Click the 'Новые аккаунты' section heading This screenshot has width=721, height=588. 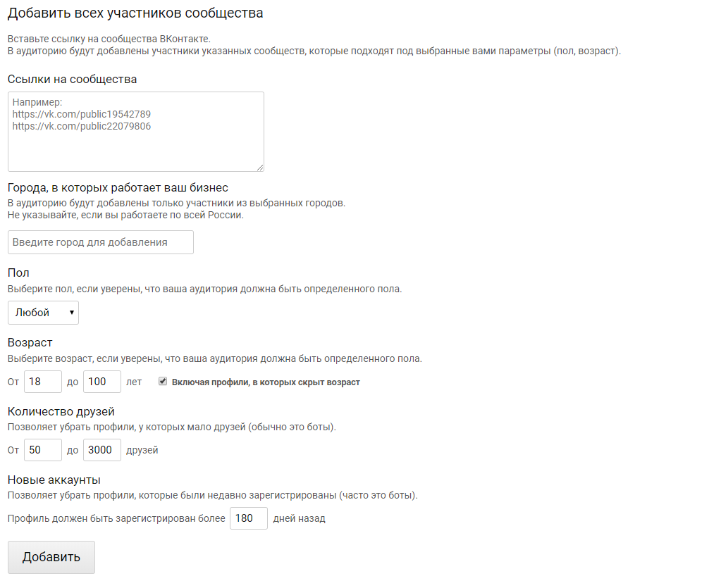pos(54,480)
